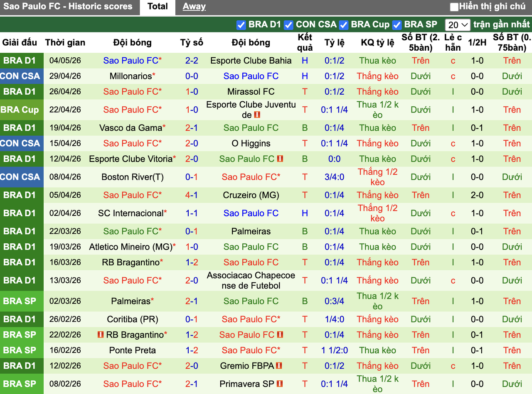Open RB Bragantino link in the 16/03/26 row

131,262
